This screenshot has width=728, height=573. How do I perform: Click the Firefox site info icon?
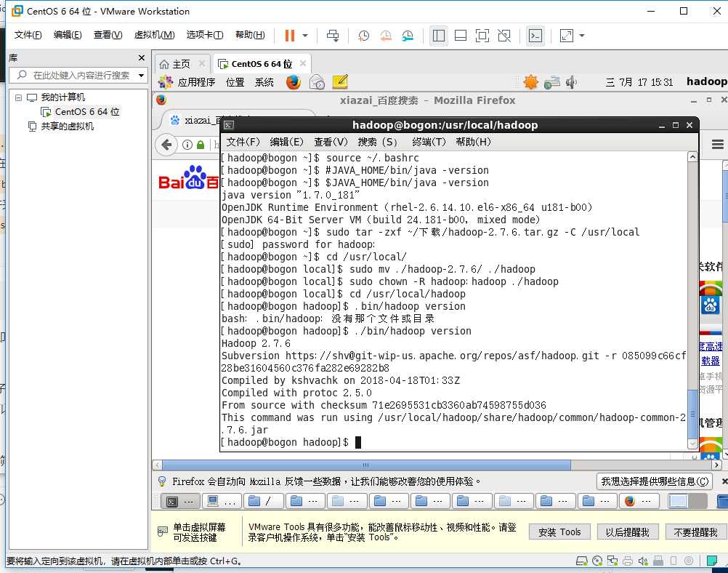tap(187, 145)
